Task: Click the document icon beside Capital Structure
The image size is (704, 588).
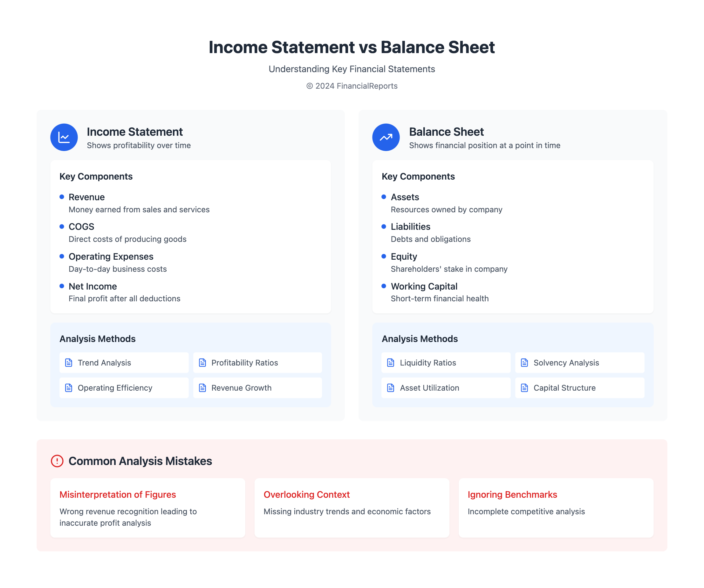Action: [x=524, y=388]
